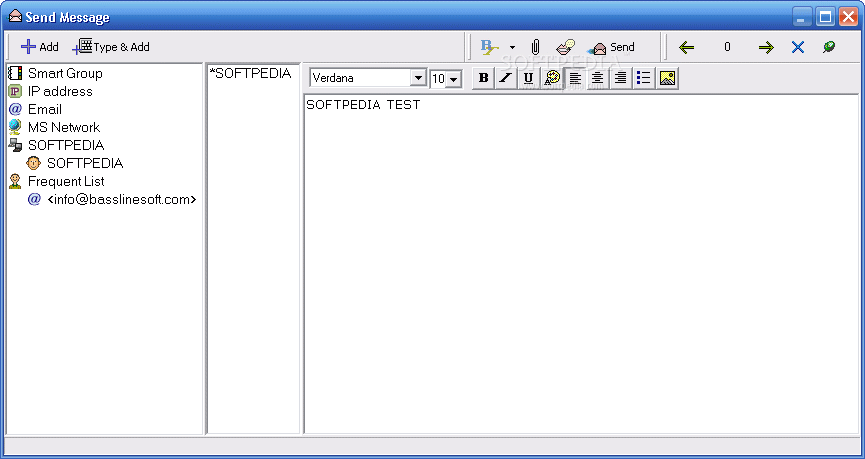Expand the dropdown arrow beside the font style icon

tap(512, 47)
